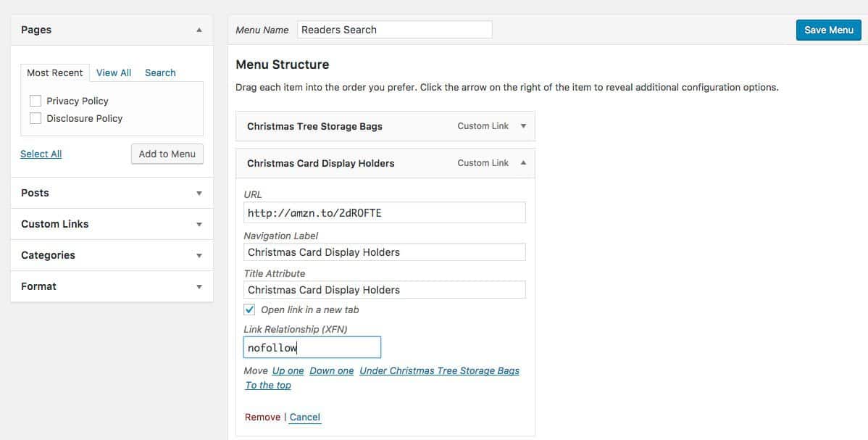The image size is (868, 440).
Task: Select the Most Recent tab
Action: [55, 72]
